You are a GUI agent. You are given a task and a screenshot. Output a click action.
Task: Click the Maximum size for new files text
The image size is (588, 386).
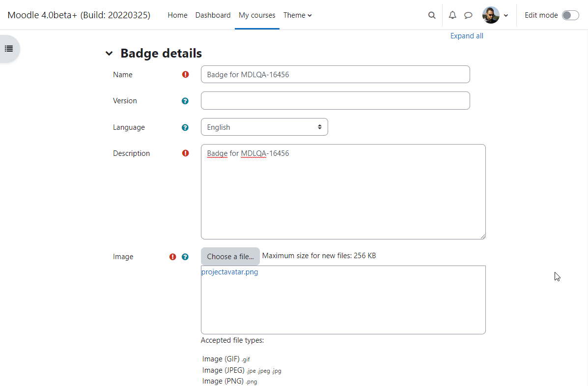[319, 256]
